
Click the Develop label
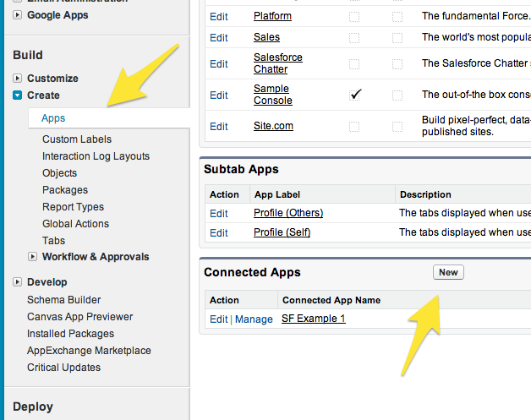[x=47, y=282]
